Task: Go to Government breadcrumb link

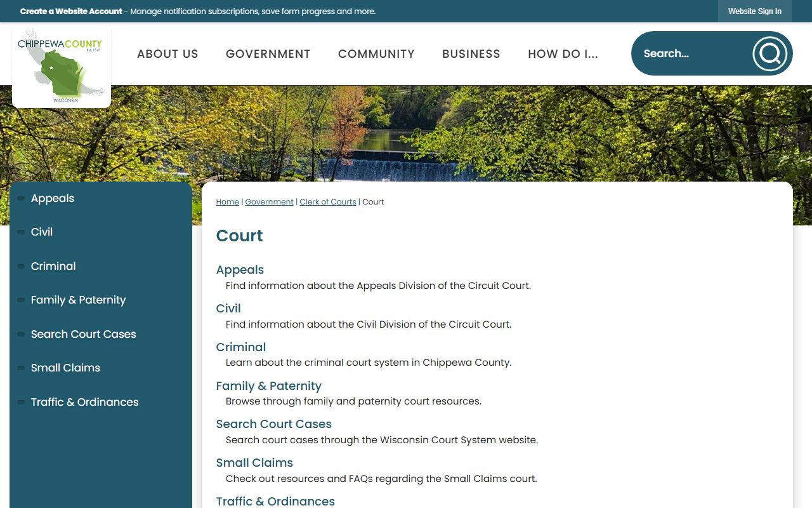Action: [270, 202]
